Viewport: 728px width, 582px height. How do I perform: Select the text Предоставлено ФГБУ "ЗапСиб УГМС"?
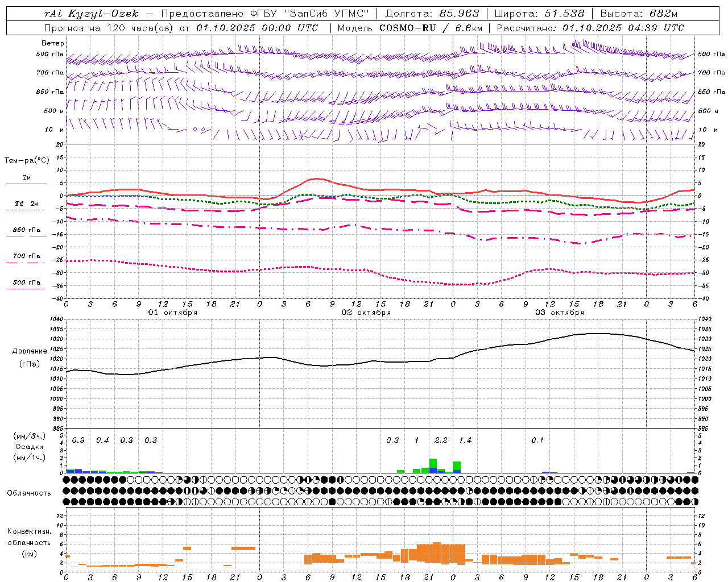266,14
